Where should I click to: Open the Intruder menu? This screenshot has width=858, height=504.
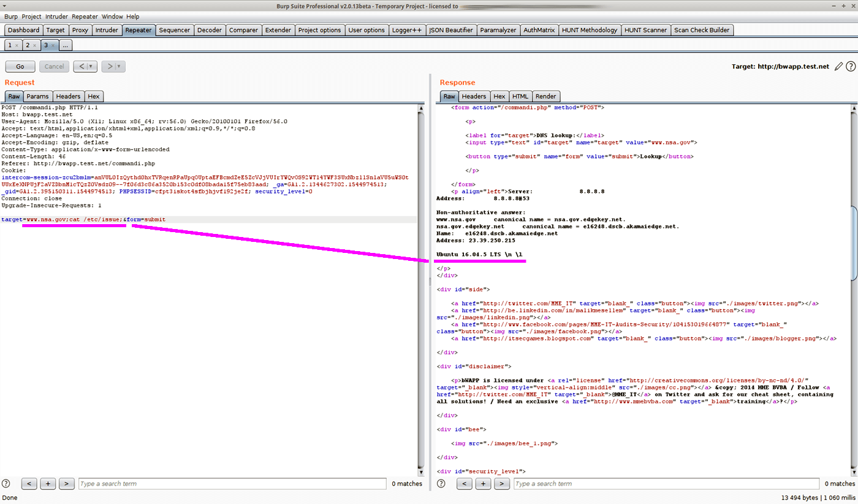(57, 17)
